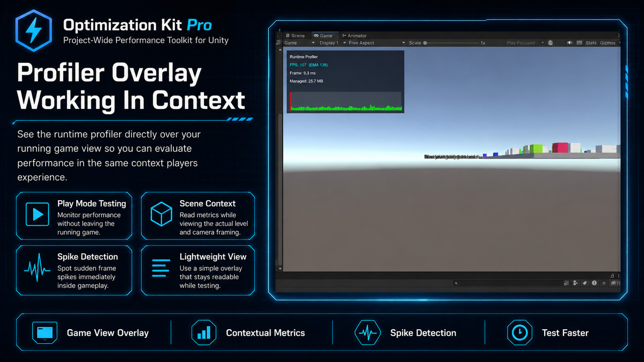Select the Play Mode Testing card title

coord(92,203)
